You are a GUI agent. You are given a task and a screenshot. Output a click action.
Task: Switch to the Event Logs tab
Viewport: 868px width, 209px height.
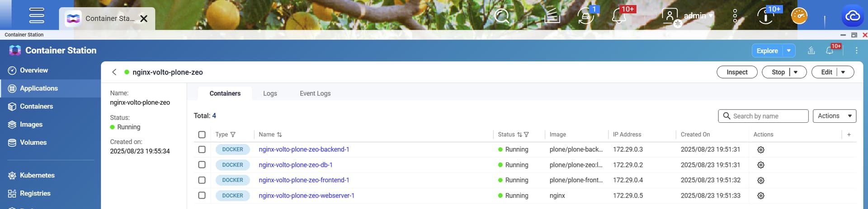315,93
